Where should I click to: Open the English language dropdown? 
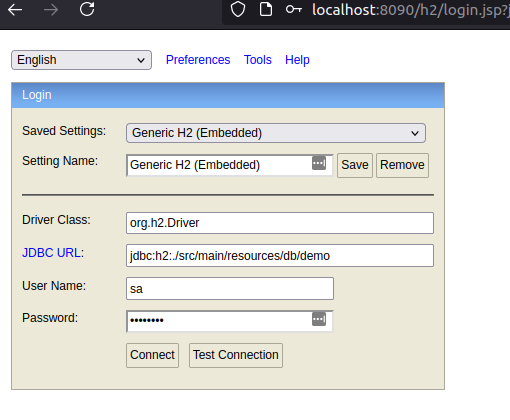81,60
